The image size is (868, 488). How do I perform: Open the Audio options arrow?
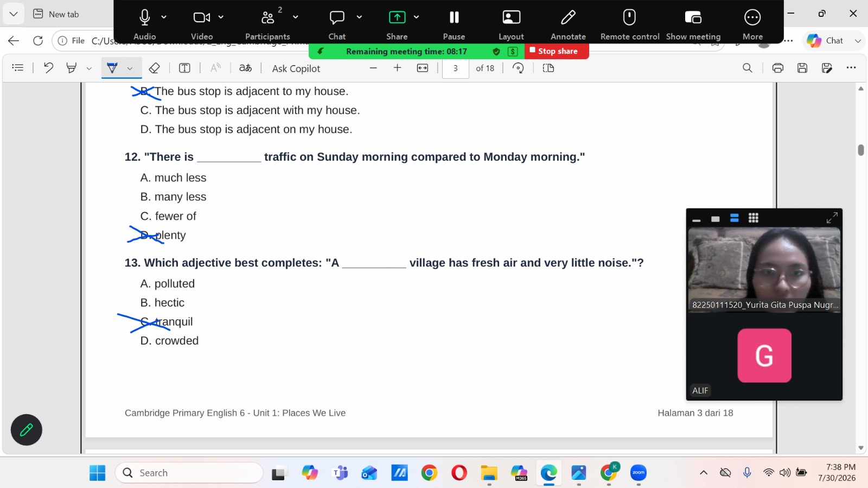click(164, 17)
